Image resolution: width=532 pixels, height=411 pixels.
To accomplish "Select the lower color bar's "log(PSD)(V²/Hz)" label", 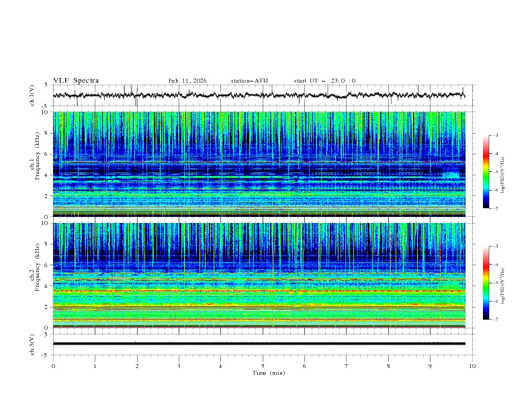I will pos(502,286).
